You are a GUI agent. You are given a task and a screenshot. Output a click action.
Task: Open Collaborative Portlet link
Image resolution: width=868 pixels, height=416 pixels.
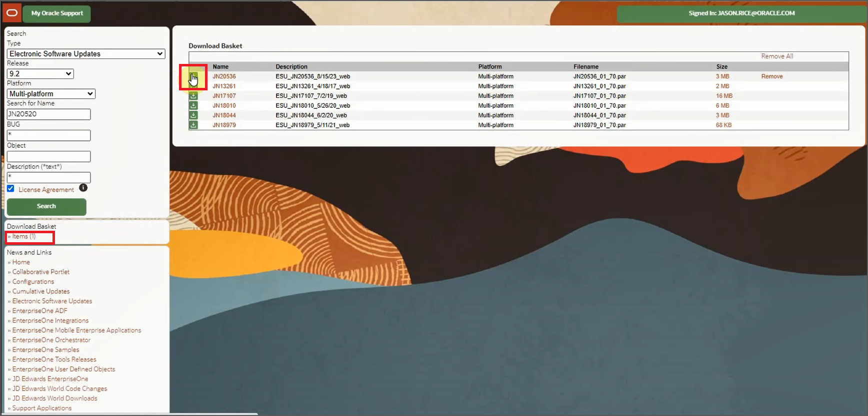click(x=41, y=272)
